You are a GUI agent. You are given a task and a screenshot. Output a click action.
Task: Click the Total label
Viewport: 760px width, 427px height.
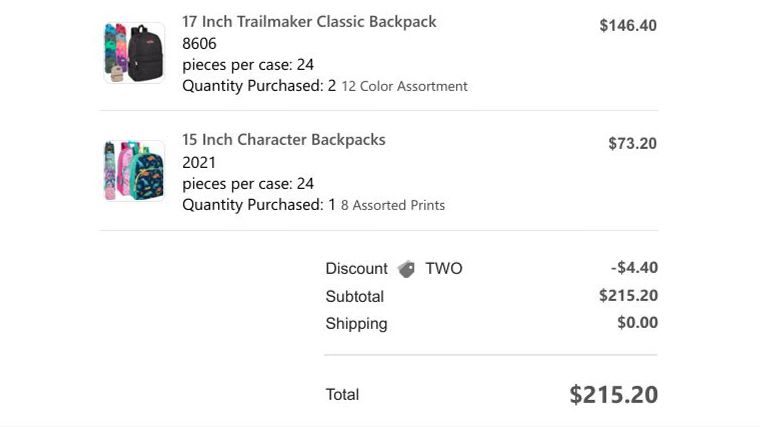pos(342,395)
